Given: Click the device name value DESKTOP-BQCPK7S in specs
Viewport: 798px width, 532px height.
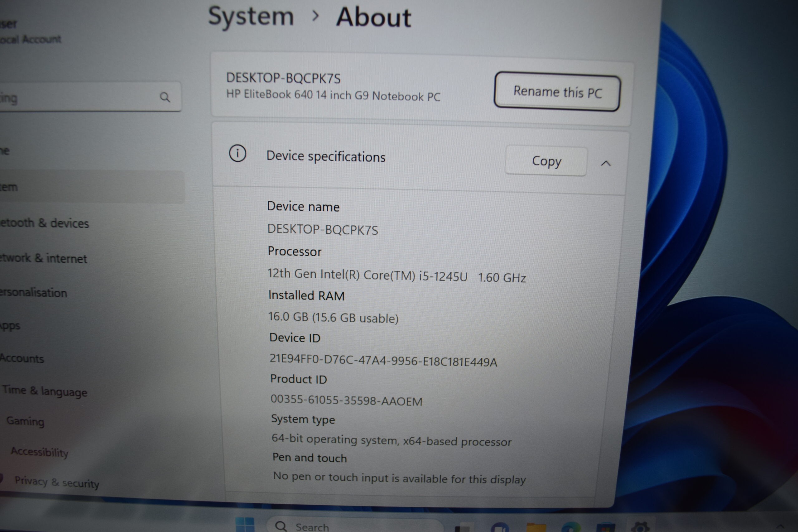Looking at the screenshot, I should pos(322,230).
